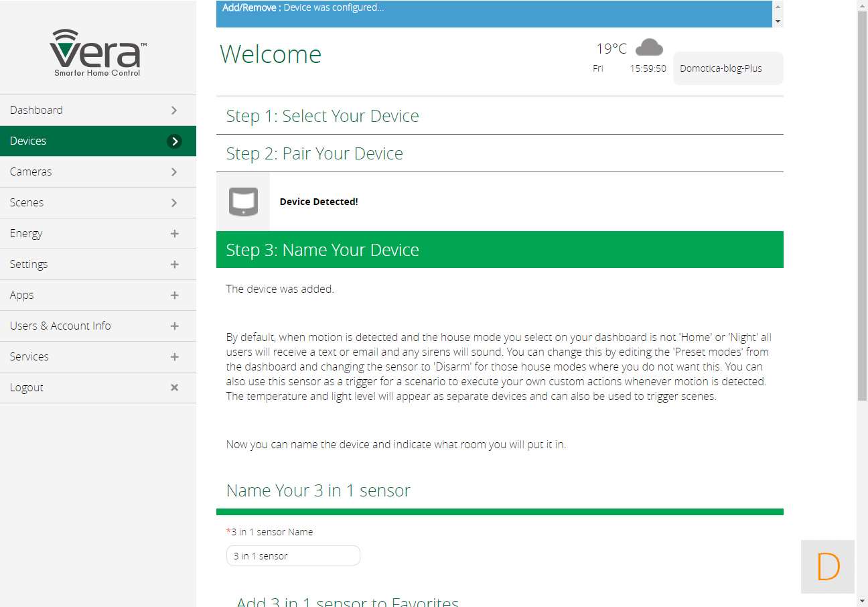Click the cloudy weather icon
Image resolution: width=868 pixels, height=607 pixels.
click(648, 48)
